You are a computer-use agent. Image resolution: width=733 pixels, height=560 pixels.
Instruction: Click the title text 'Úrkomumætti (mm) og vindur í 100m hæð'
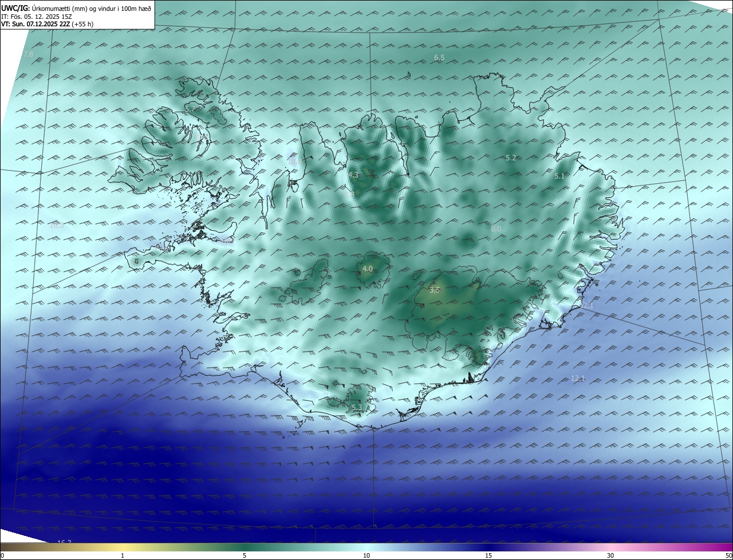tap(92, 8)
